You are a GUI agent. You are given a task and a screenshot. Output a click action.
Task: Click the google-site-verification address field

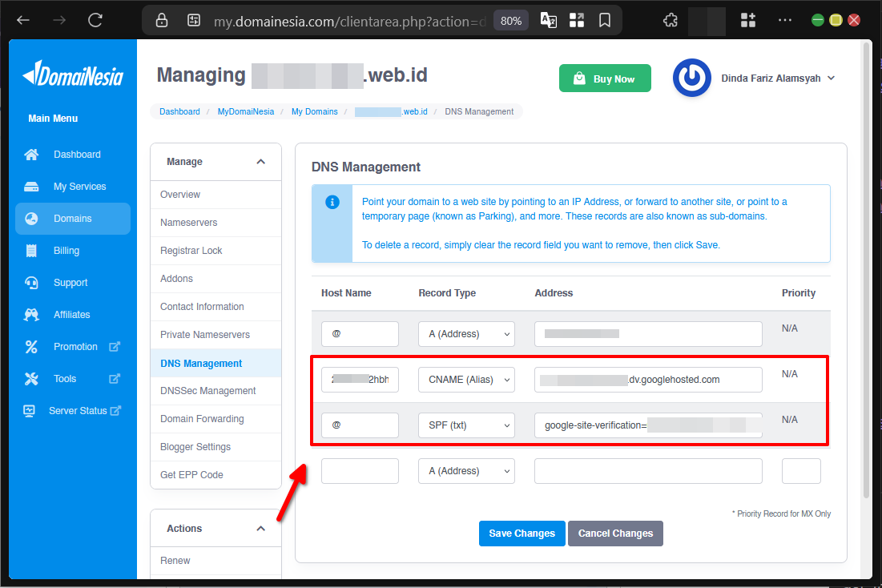tap(648, 425)
